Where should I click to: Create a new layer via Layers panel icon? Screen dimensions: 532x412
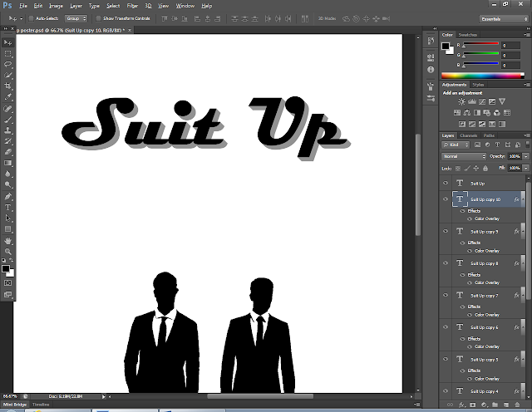506,405
